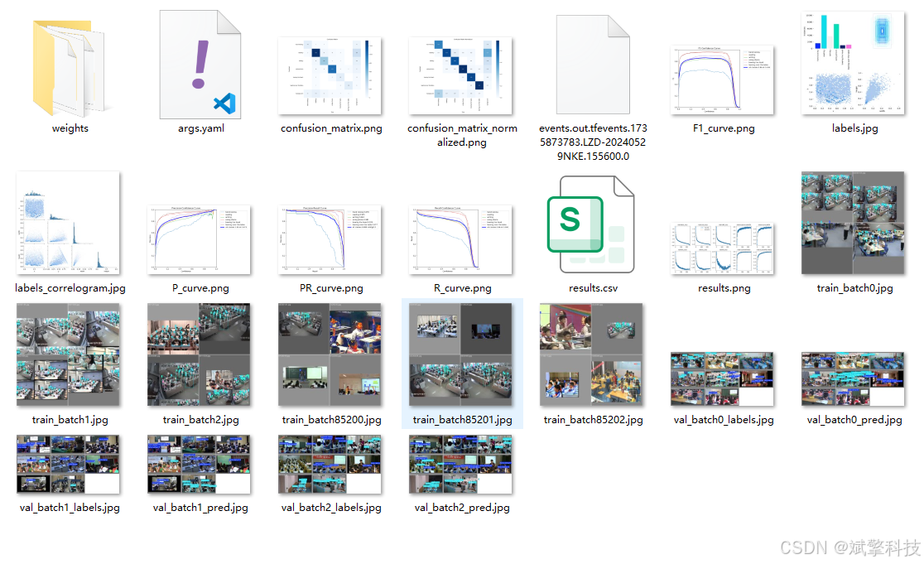Select the val_batch1_pred.jpg thumbnail

(200, 465)
